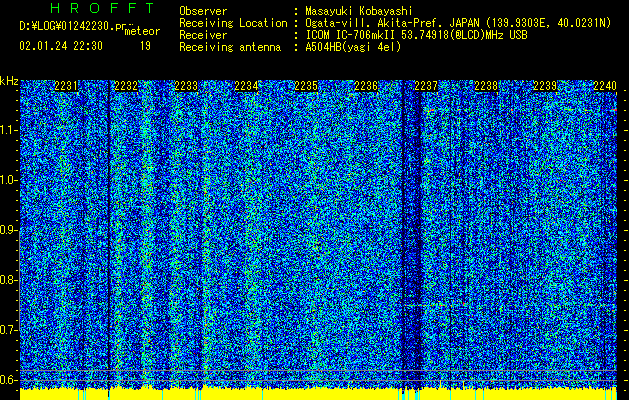This screenshot has width=629, height=400.
Task: Click the 0.8 kHz axis label
Action: (x=8, y=280)
